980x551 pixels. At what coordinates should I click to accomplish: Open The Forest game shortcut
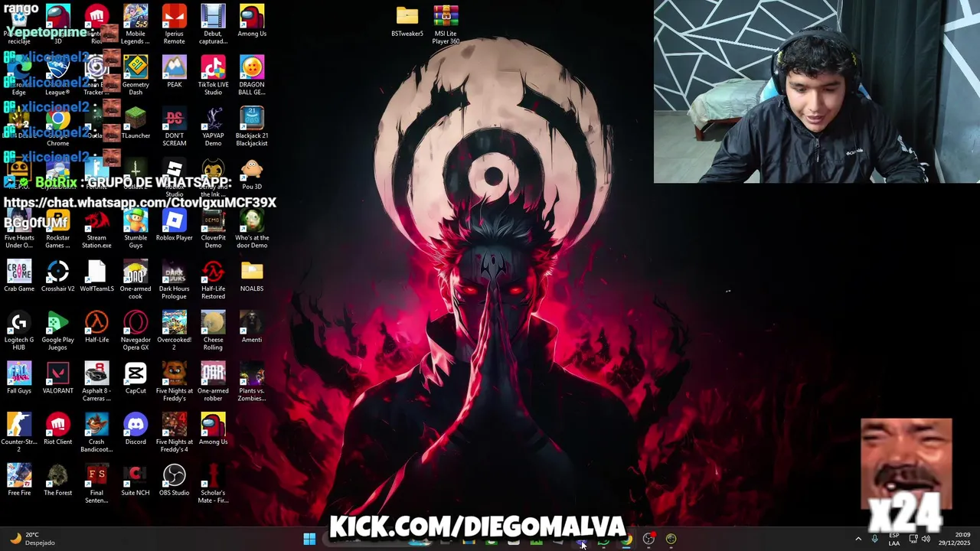coord(58,480)
